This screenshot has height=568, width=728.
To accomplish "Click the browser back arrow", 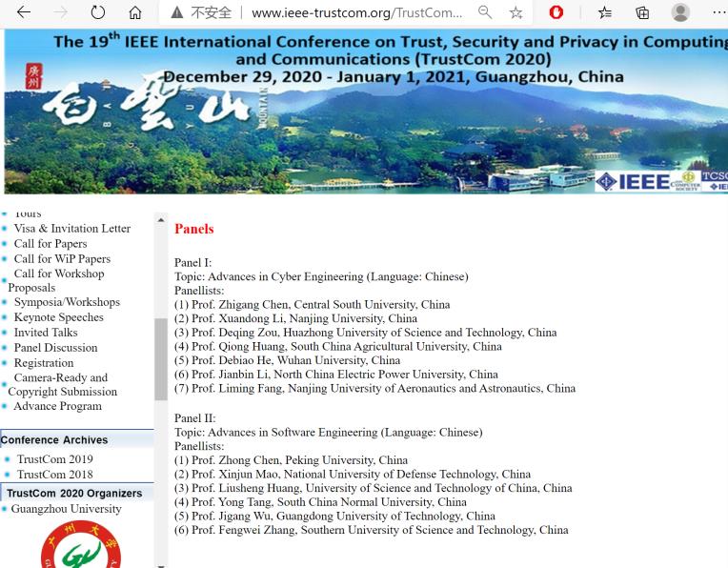I will click(x=24, y=12).
